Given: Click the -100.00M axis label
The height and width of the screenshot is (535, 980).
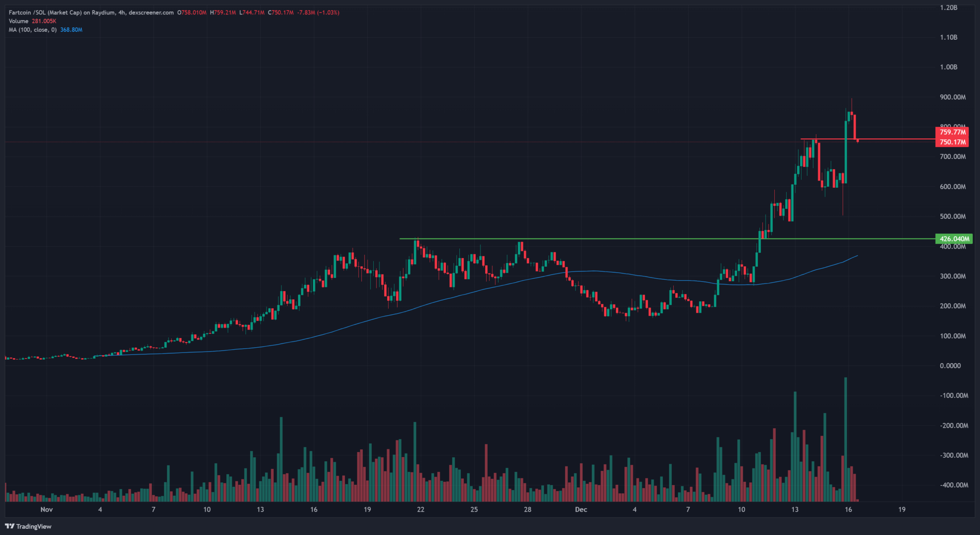Looking at the screenshot, I should [954, 396].
